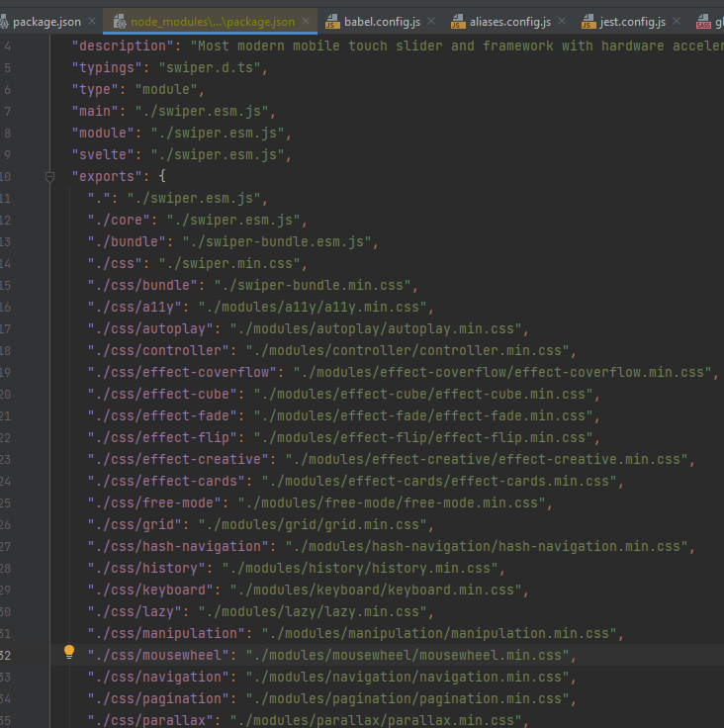The width and height of the screenshot is (724, 728).
Task: Click the "./css/bundle" key
Action: 142,286
